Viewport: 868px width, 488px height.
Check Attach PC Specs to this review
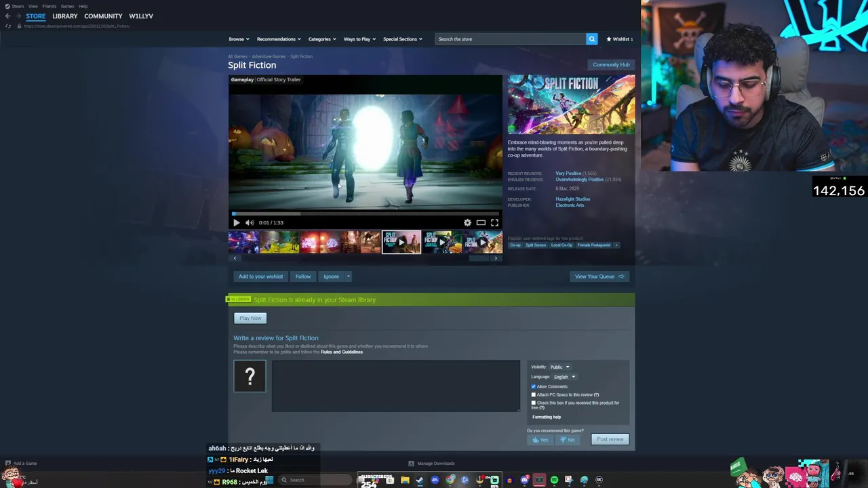(x=534, y=394)
